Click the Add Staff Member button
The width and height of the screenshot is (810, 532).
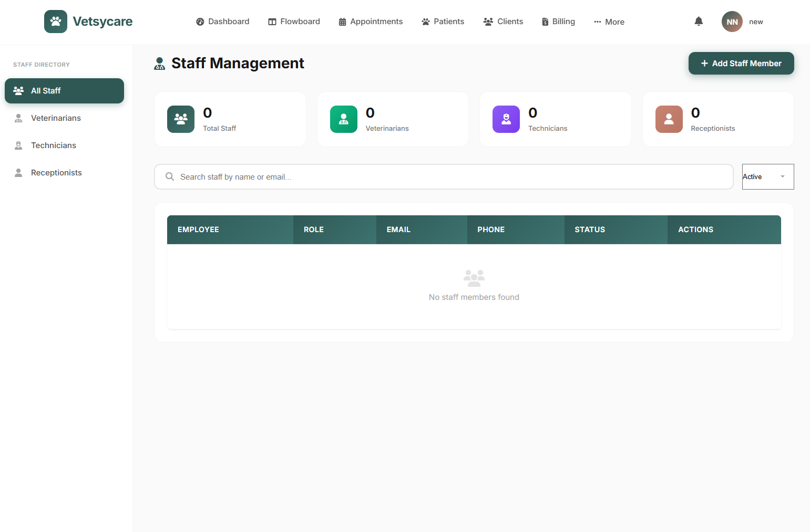741,63
